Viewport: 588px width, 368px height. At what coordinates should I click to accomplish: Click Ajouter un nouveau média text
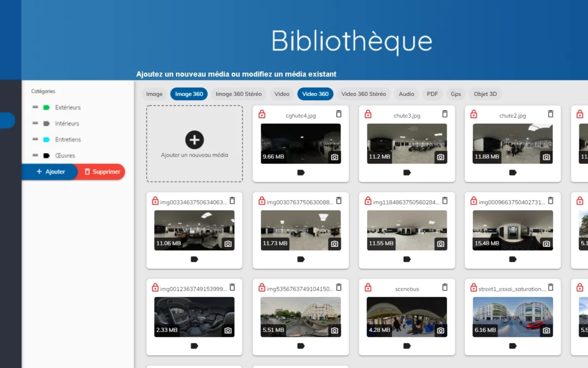(194, 155)
